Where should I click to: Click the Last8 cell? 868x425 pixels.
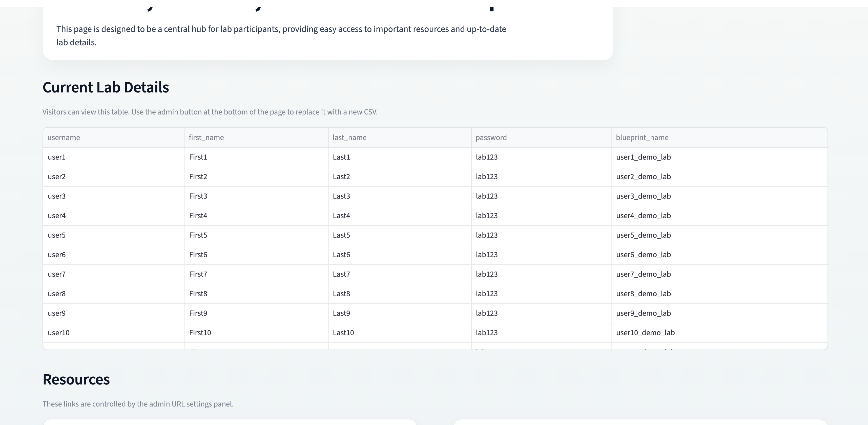pos(400,294)
